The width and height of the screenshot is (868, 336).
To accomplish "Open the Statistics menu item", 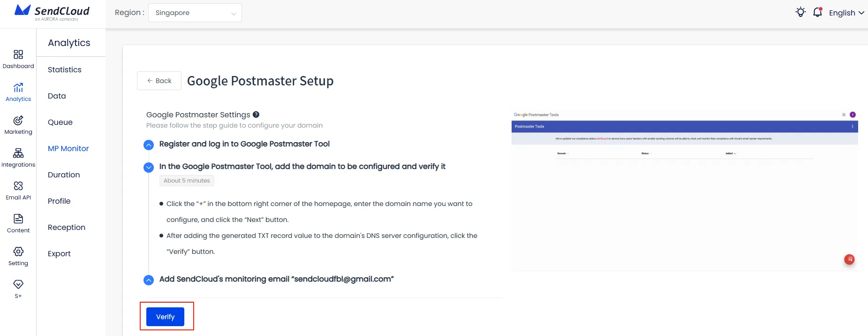I will pos(65,69).
